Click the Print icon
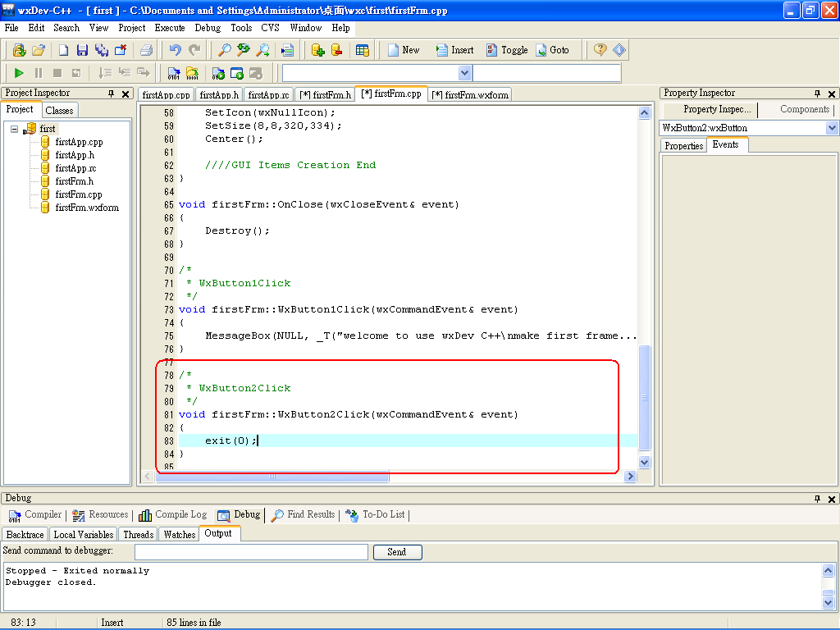The image size is (840, 630). 147,50
